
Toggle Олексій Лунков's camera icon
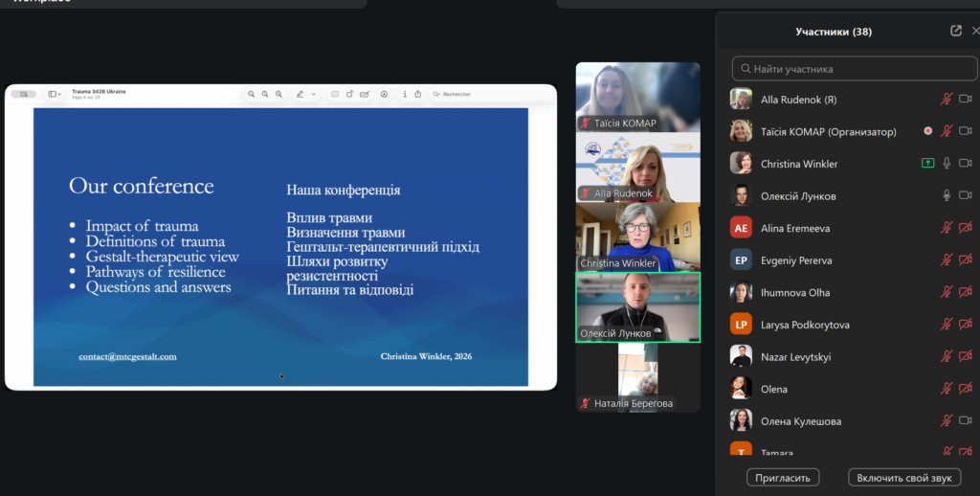point(965,196)
